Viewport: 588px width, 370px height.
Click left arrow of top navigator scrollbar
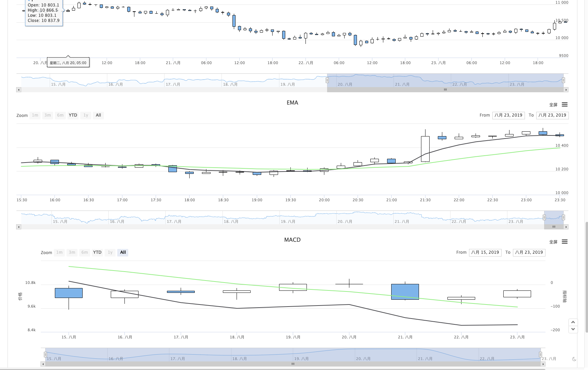[x=19, y=89]
